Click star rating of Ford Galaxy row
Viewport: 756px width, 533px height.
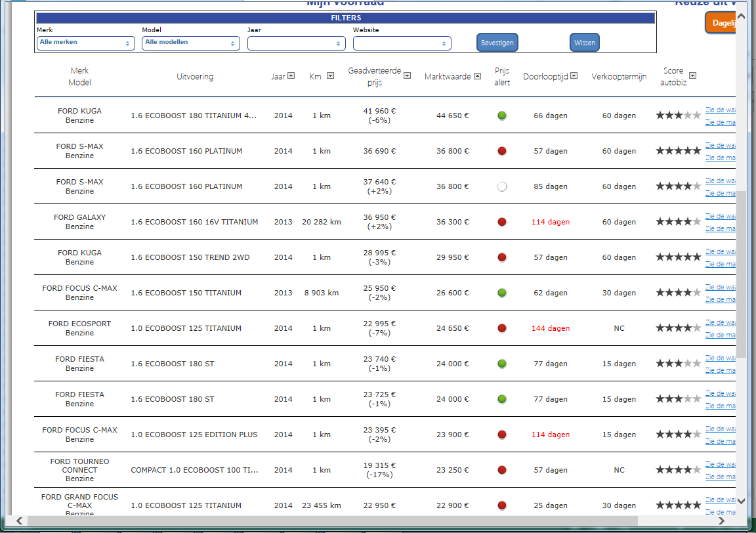click(678, 222)
